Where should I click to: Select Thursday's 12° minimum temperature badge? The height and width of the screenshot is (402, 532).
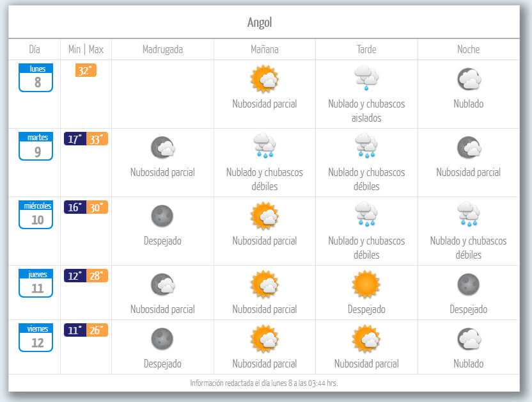[75, 276]
